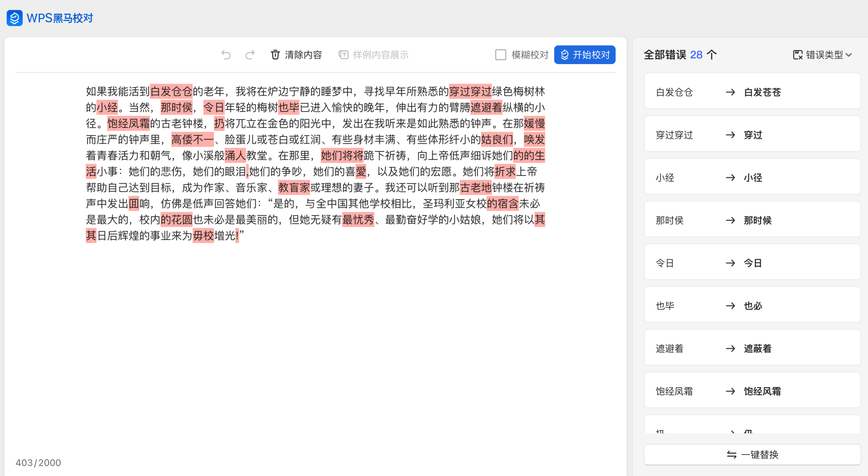The height and width of the screenshot is (476, 868).
Task: Click the arrow in 也毕 correction row
Action: pos(730,306)
